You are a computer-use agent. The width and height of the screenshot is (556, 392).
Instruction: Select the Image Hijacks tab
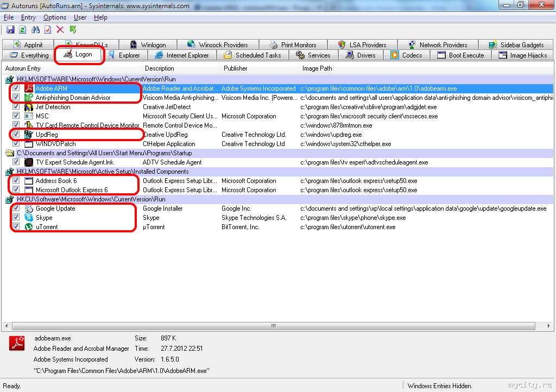(523, 55)
